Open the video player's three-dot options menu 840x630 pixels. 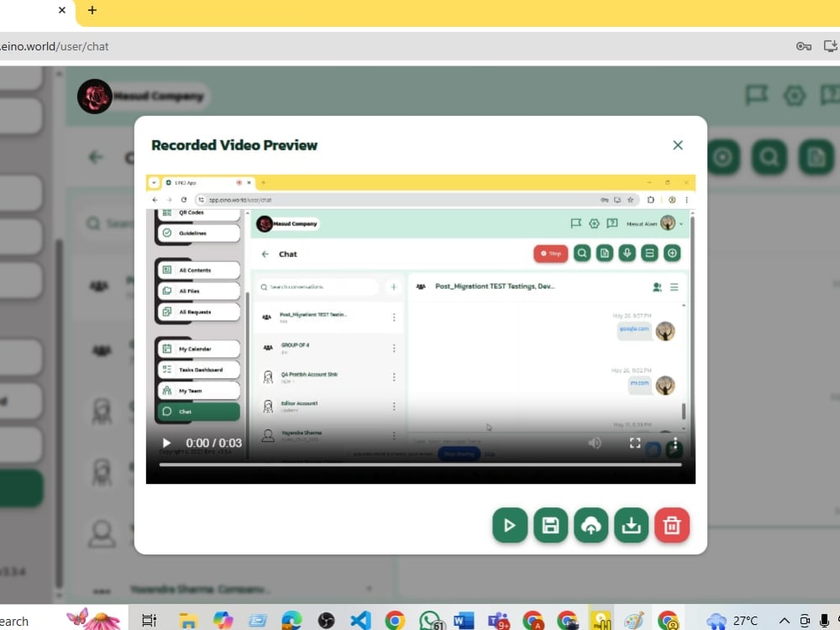click(675, 443)
